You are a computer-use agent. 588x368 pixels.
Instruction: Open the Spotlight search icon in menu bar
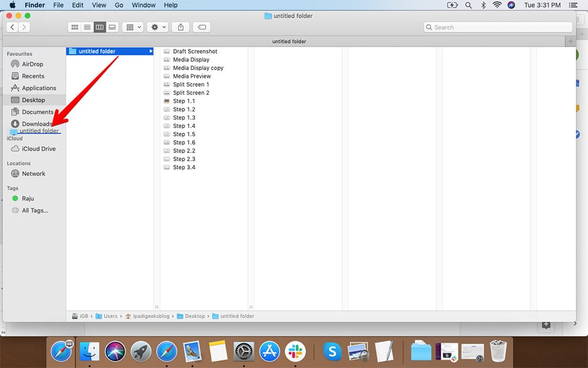[x=469, y=5]
